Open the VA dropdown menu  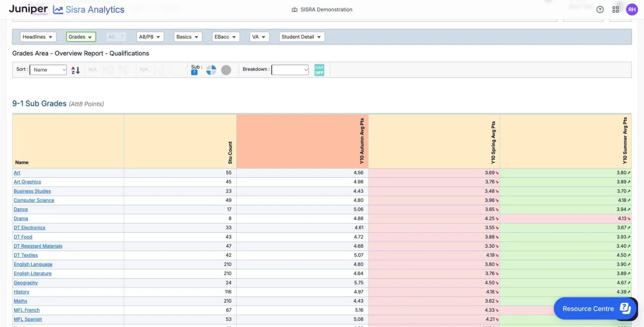point(260,37)
